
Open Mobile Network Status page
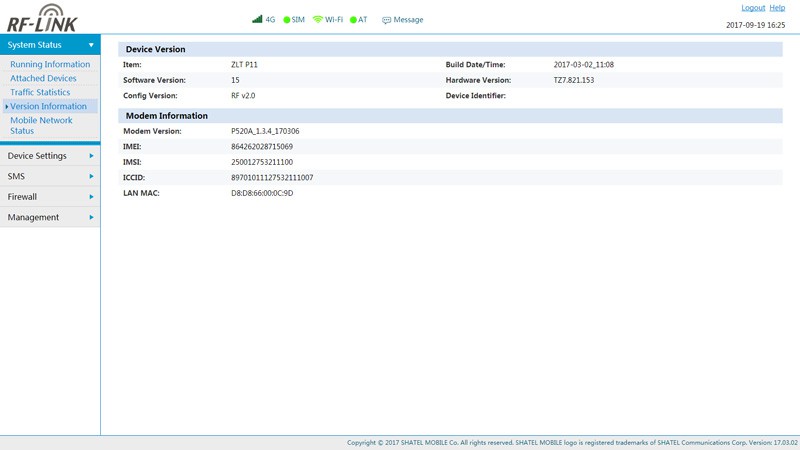41,125
